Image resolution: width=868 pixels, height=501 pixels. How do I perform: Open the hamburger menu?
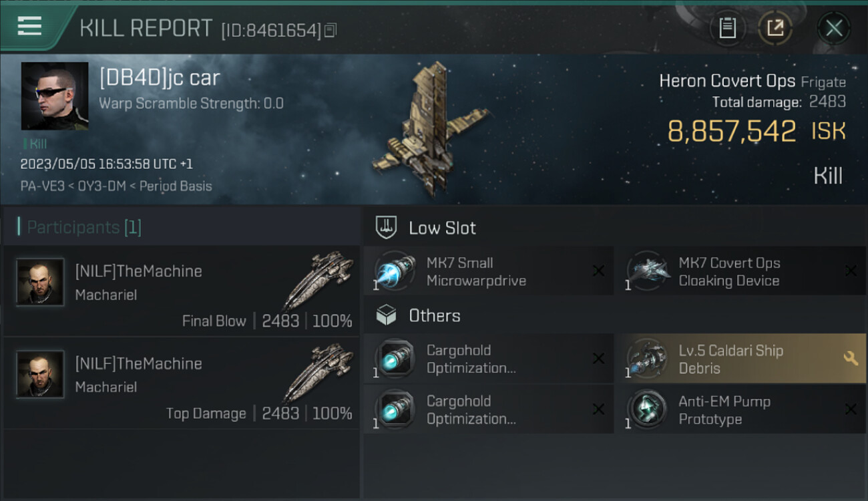pos(30,27)
